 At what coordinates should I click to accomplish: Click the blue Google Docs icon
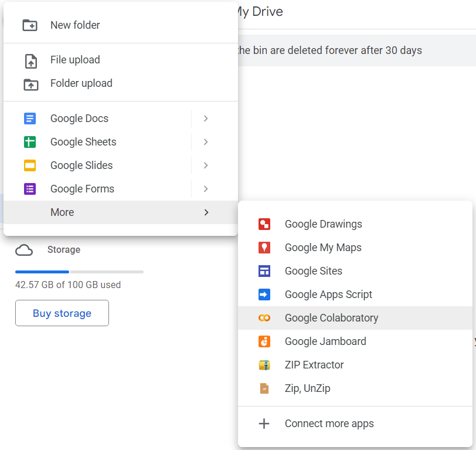click(x=30, y=119)
